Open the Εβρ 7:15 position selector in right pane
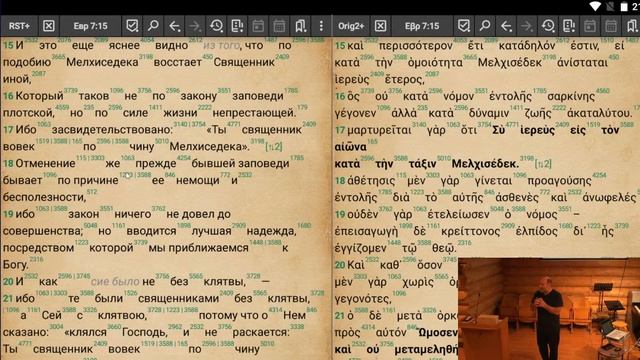 (422, 26)
